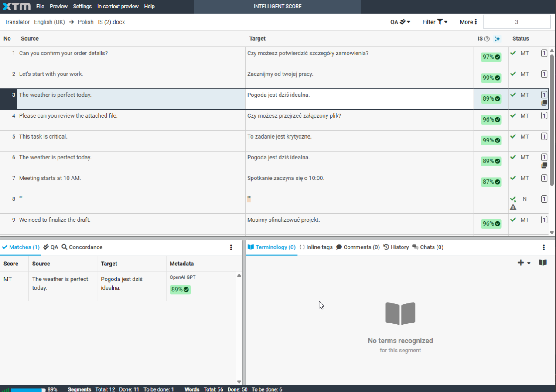This screenshot has width=556, height=392.
Task: Toggle the status checkmark on segment 9
Action: click(513, 220)
